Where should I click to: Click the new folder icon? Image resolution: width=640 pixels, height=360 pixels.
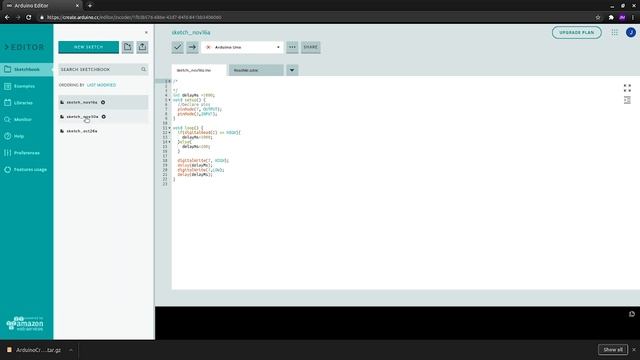pyautogui.click(x=127, y=47)
